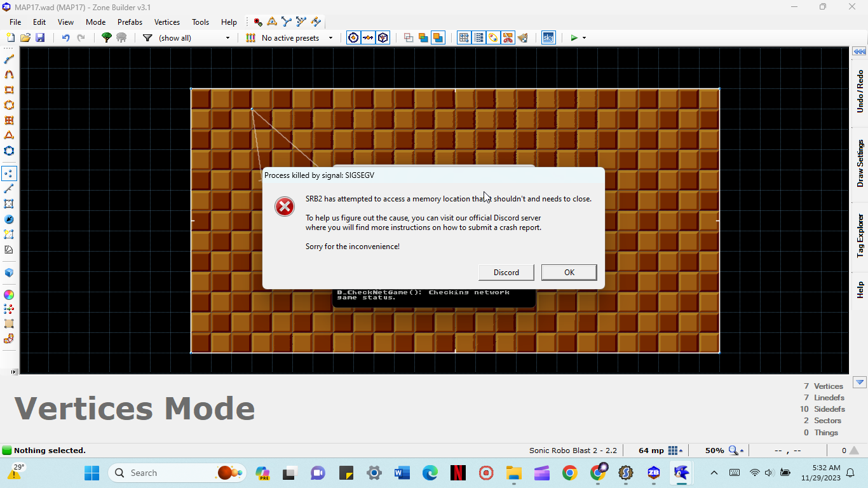
Task: Switch to Things mode in sidebar
Action: (x=9, y=219)
